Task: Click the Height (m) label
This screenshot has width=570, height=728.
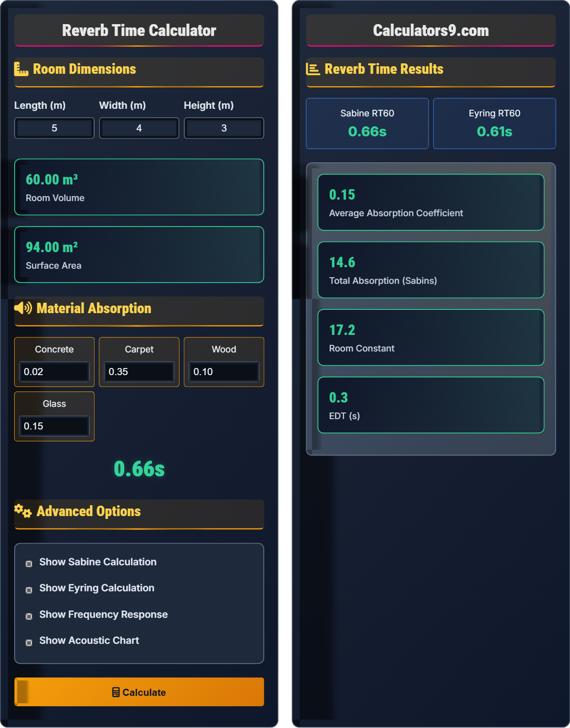Action: coord(209,105)
